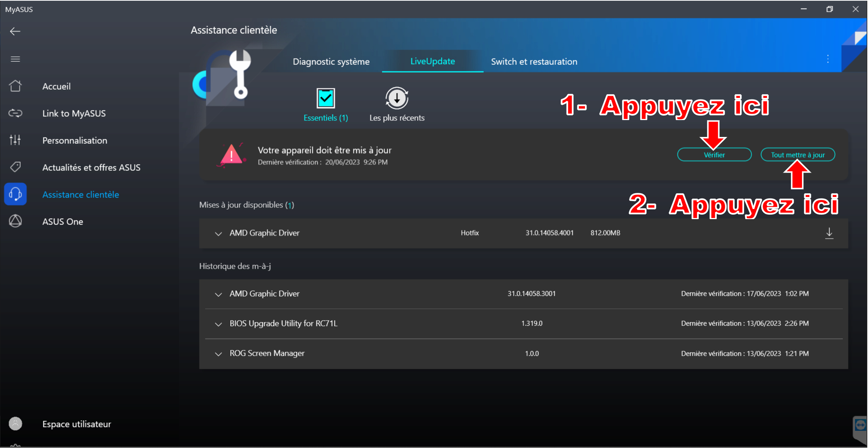Select the Essentiels checkmark icon

325,98
